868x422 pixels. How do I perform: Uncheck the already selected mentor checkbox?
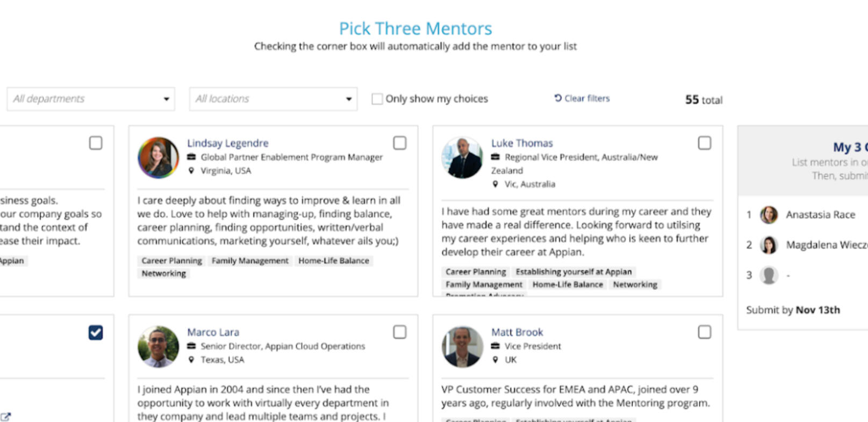point(96,333)
